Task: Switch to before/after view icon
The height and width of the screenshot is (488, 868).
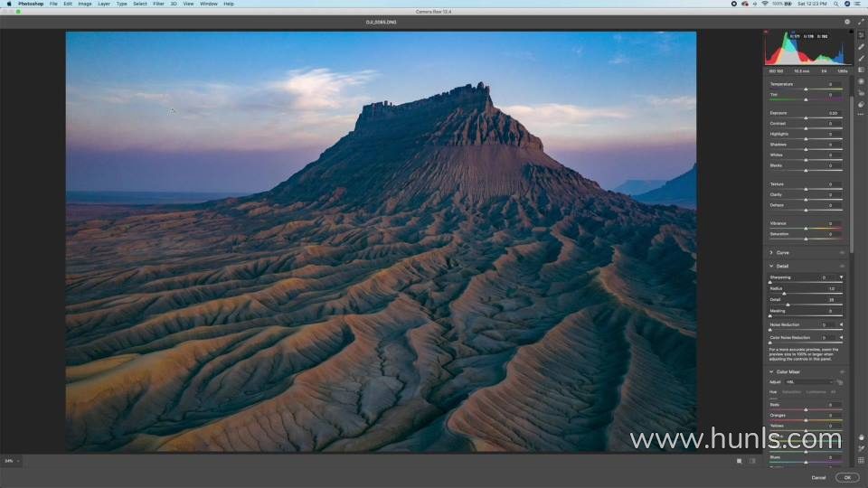Action: point(752,460)
